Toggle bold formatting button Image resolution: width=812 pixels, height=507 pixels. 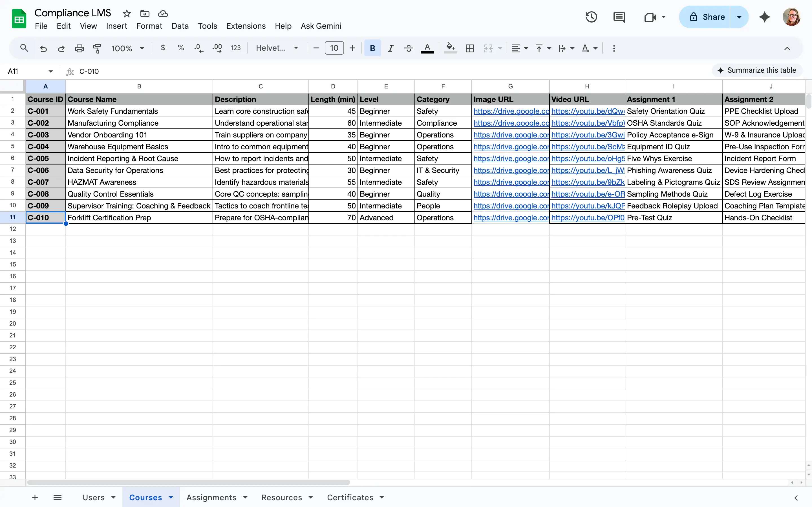pos(372,48)
